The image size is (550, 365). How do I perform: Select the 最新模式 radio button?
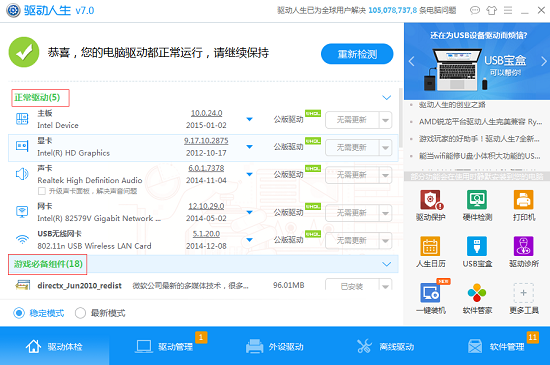[80, 313]
